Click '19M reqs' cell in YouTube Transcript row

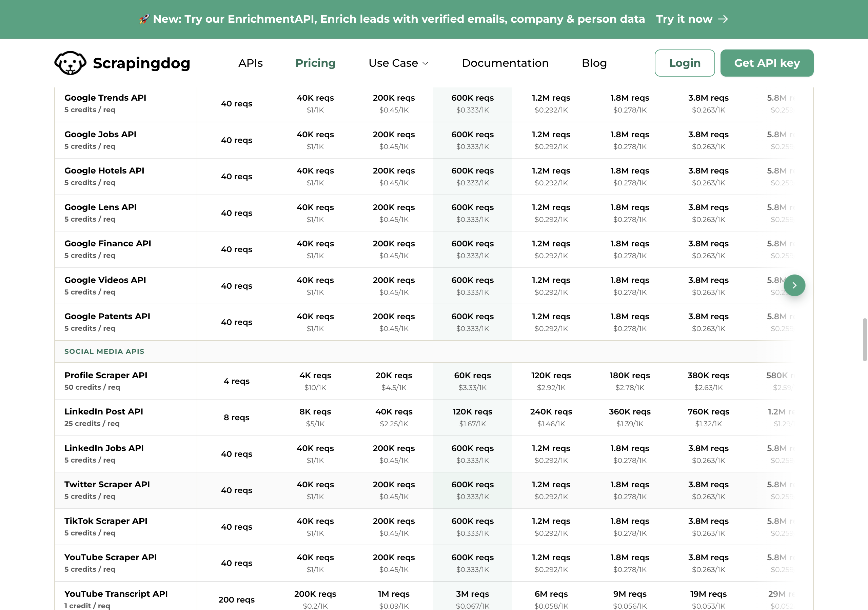708,594
